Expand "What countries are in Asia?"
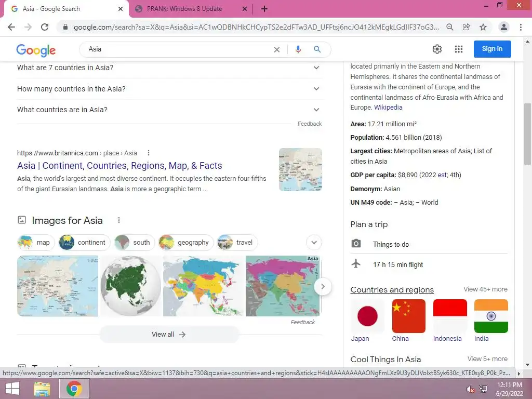 169,110
